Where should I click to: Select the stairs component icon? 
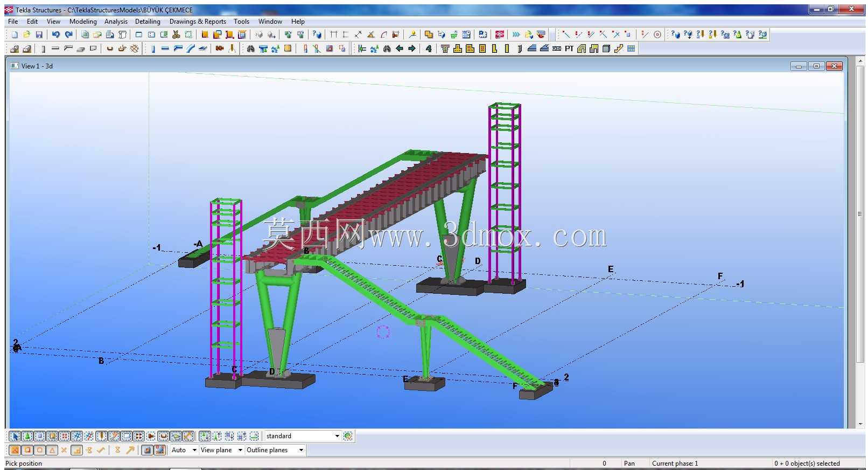(x=619, y=49)
